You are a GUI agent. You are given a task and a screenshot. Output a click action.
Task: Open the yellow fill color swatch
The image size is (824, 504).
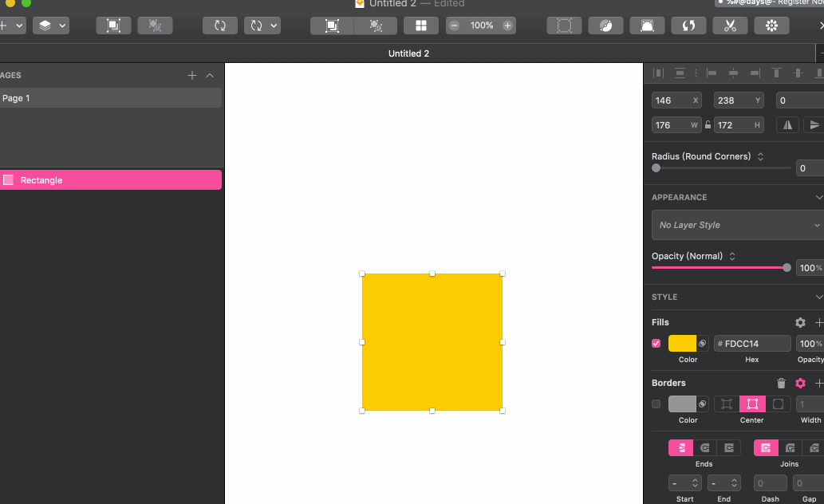point(682,344)
